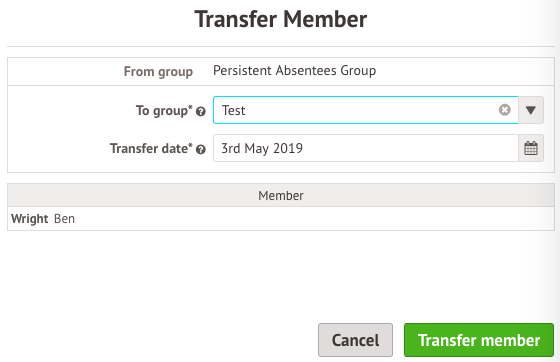This screenshot has width=560, height=362.
Task: Click the help icon beside Transfer date
Action: pos(201,149)
